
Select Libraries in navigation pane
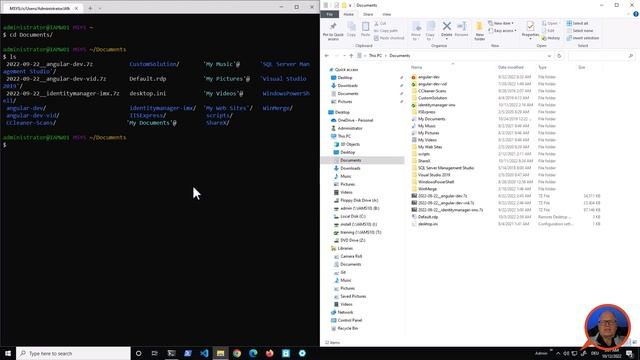tap(345, 248)
